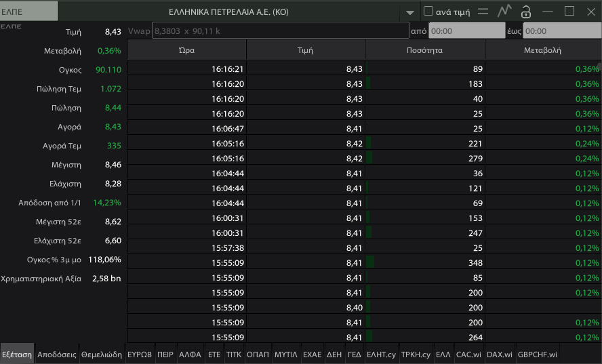Image resolution: width=602 pixels, height=364 pixels.
Task: Close the ΕΛΠΕ window
Action: [x=591, y=12]
